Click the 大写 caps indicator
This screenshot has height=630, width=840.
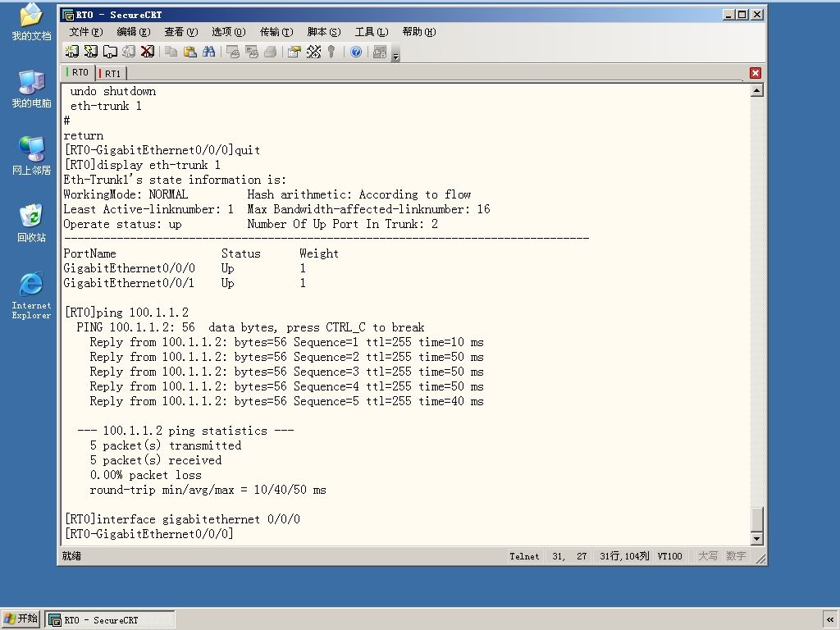[x=708, y=556]
